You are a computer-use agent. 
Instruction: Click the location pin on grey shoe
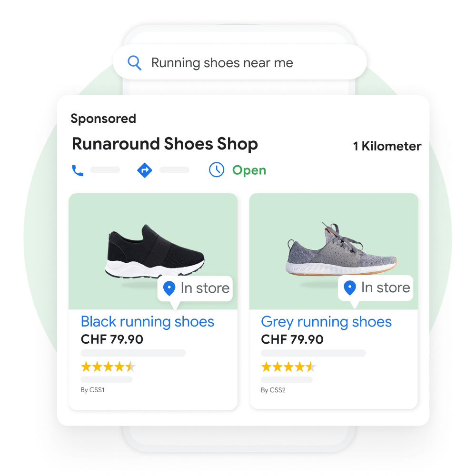click(x=350, y=288)
